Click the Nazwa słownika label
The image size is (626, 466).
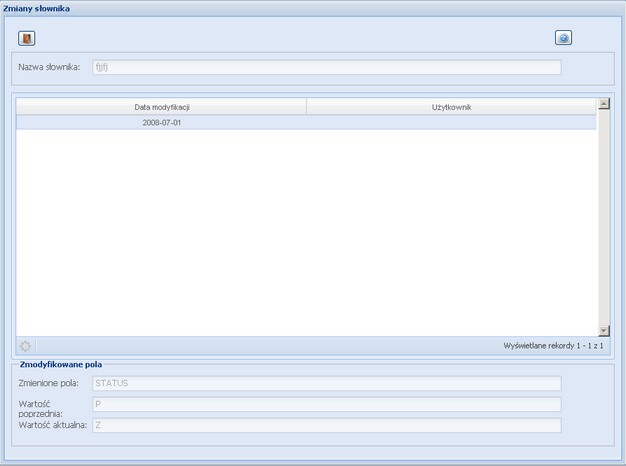tap(49, 68)
